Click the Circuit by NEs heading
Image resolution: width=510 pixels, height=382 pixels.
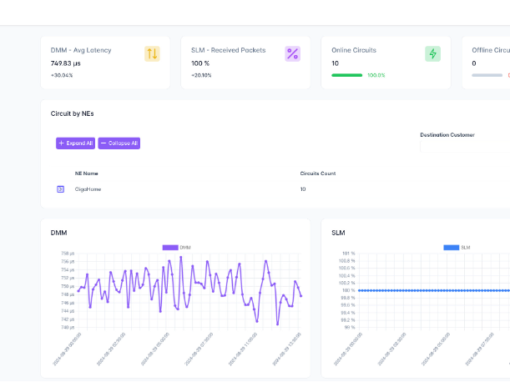pos(72,114)
